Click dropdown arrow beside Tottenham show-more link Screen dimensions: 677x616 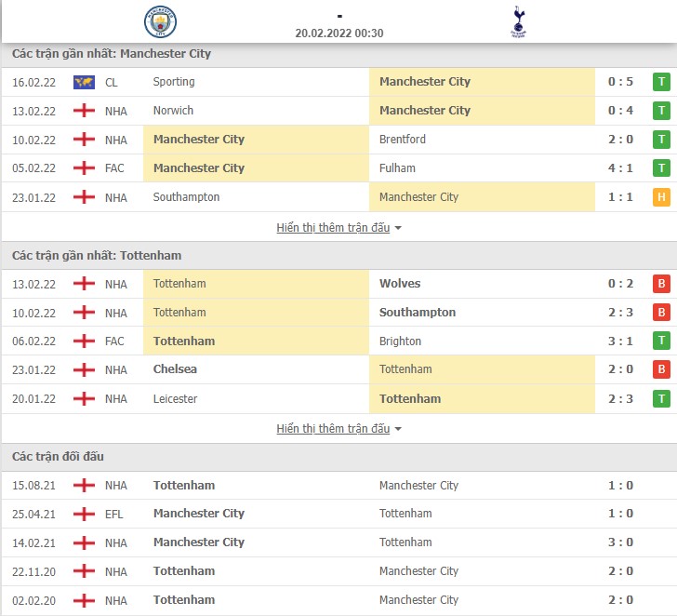click(398, 429)
